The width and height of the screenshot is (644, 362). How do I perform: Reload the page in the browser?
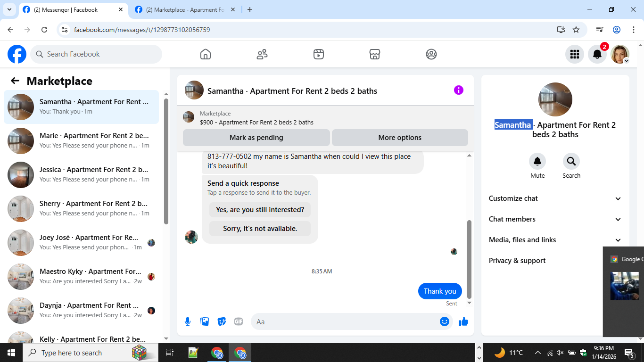44,30
